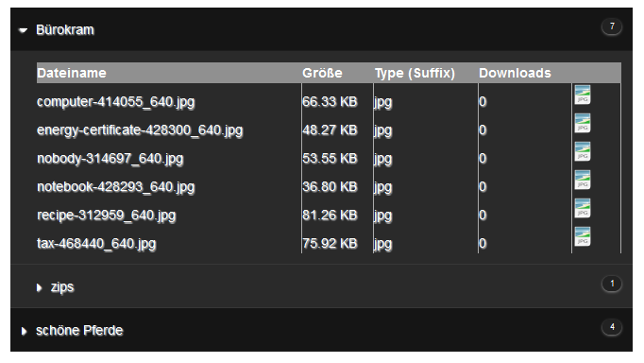
Task: Sort by Downloads column header
Action: point(515,73)
